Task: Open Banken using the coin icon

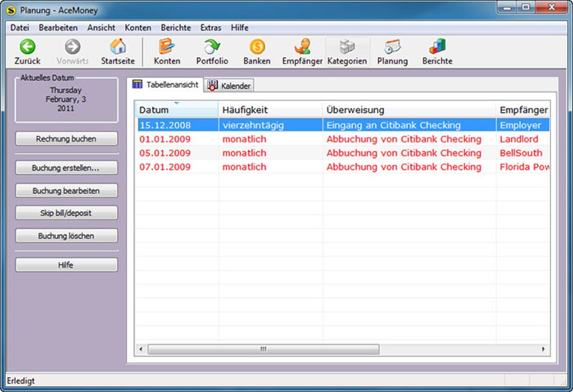Action: (257, 51)
